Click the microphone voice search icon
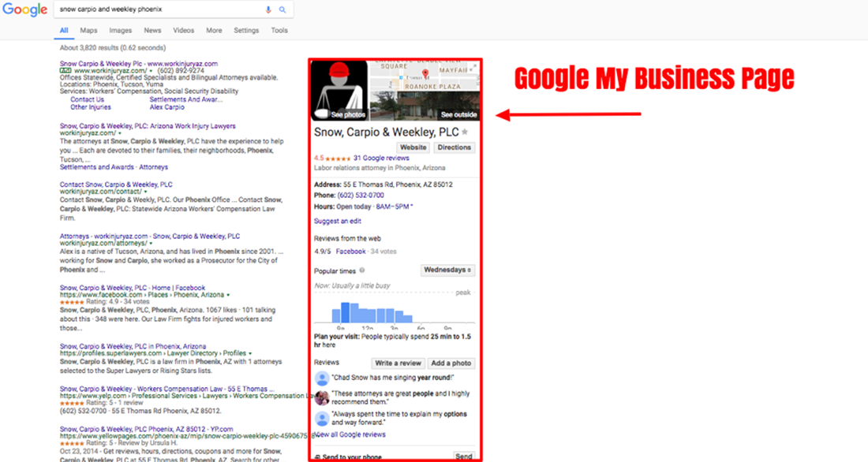This screenshot has height=462, width=868. click(x=268, y=9)
